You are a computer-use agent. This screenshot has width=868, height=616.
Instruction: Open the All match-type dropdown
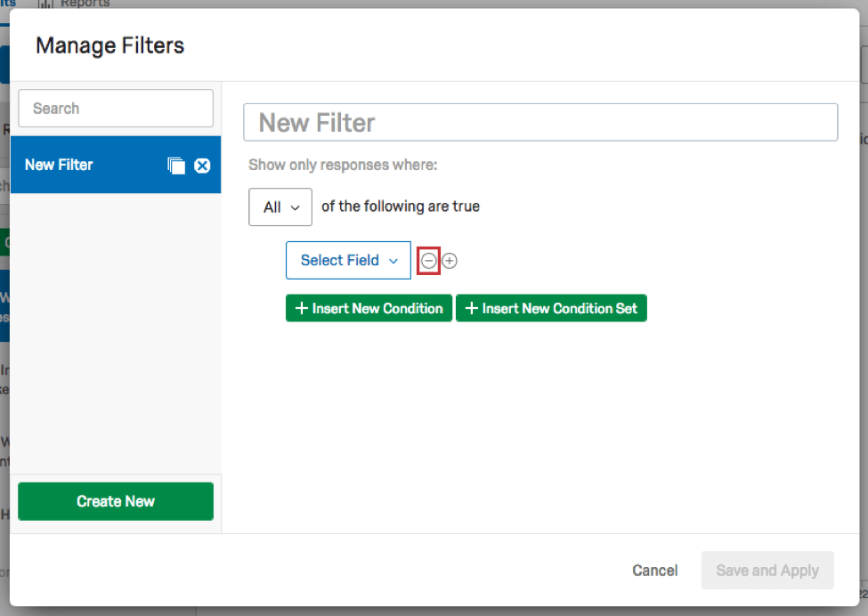coord(280,207)
